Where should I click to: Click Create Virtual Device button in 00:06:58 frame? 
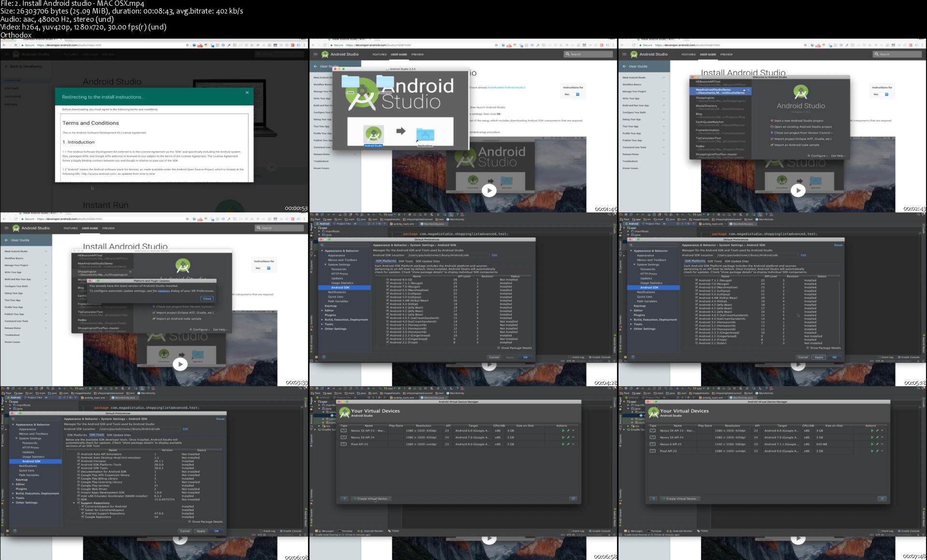click(x=371, y=499)
